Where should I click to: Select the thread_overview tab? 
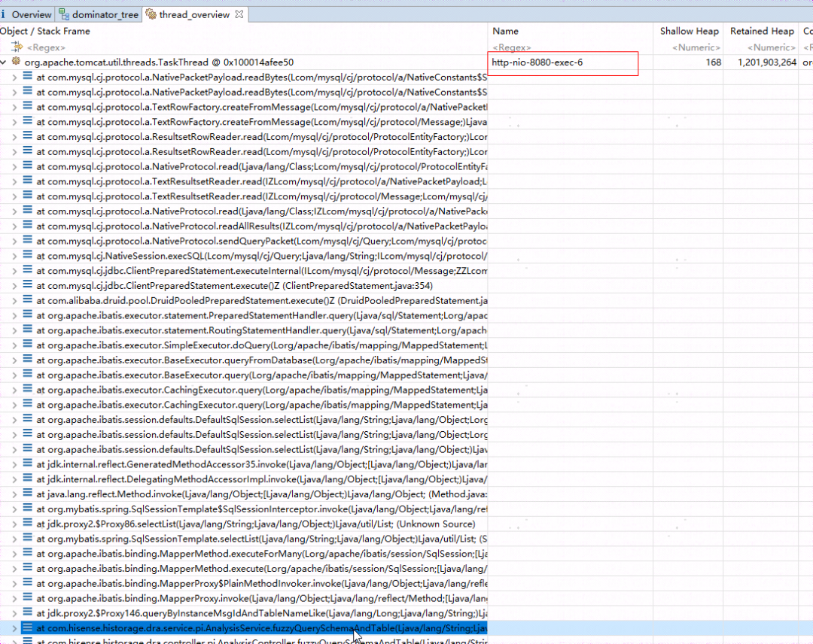194,14
